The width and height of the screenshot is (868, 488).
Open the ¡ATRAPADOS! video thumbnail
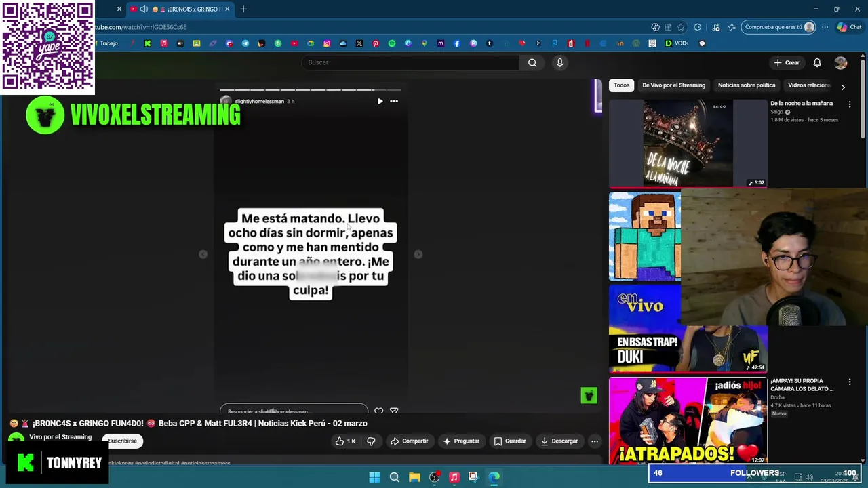point(688,421)
